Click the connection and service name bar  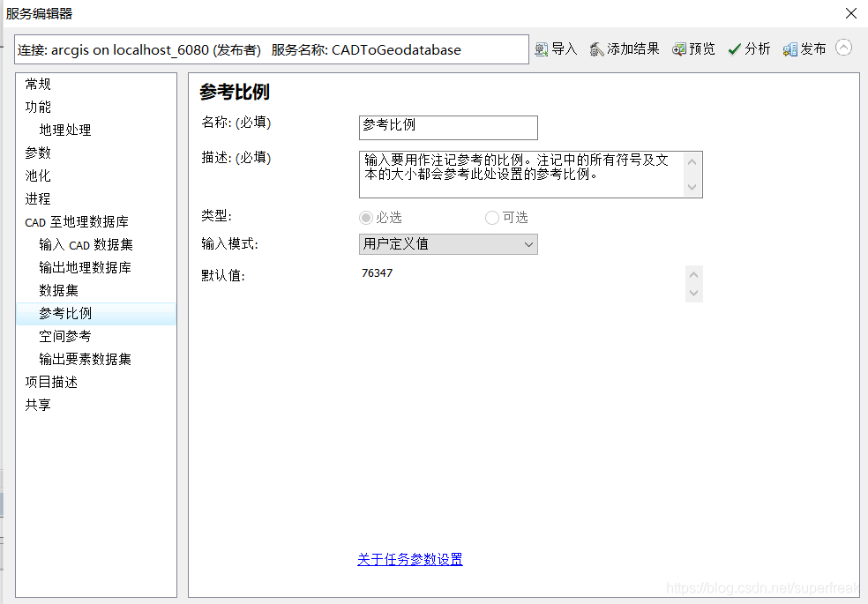tap(272, 49)
